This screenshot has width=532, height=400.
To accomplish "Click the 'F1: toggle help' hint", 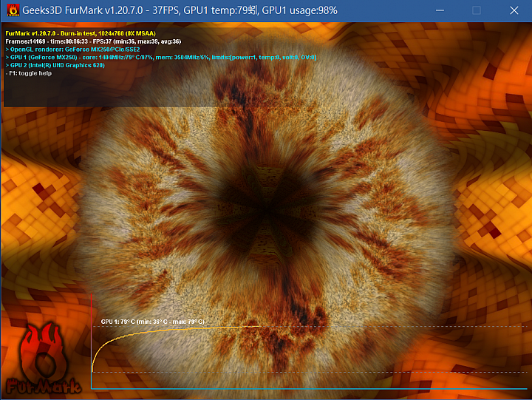I will pos(29,73).
